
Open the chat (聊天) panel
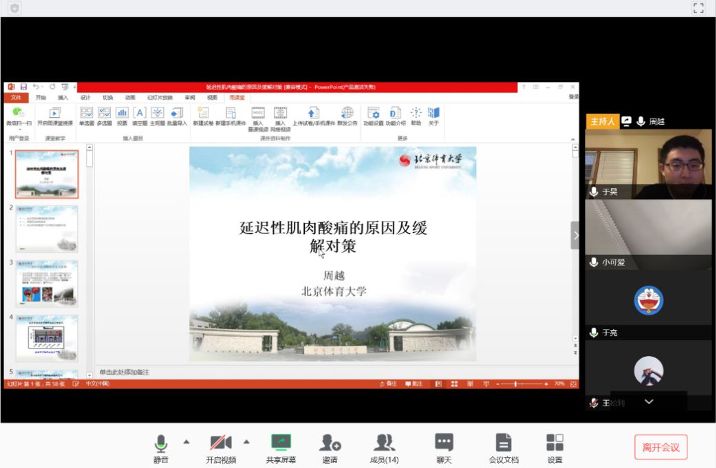443,447
